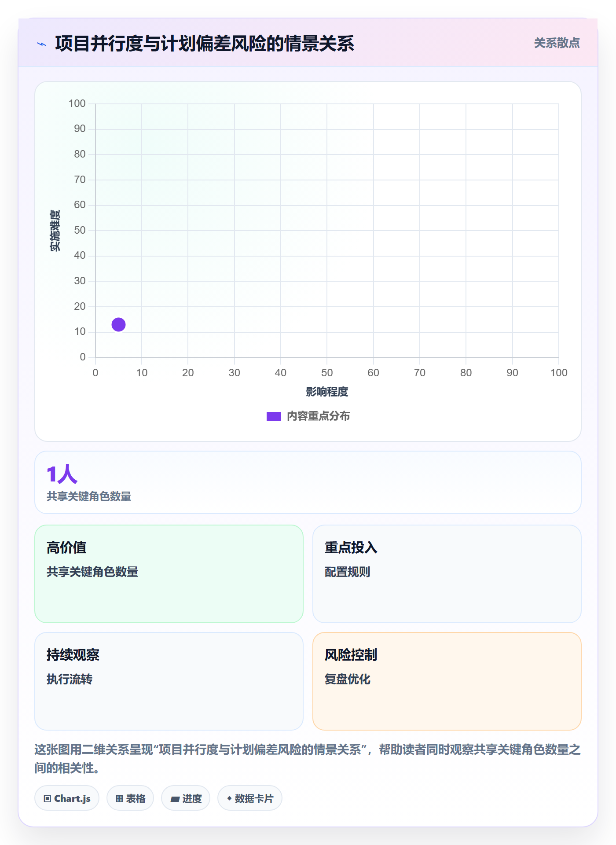Screen dimensions: 616x845
Task: Click the 复盘优化 text in 风险控制 card
Action: 347,679
